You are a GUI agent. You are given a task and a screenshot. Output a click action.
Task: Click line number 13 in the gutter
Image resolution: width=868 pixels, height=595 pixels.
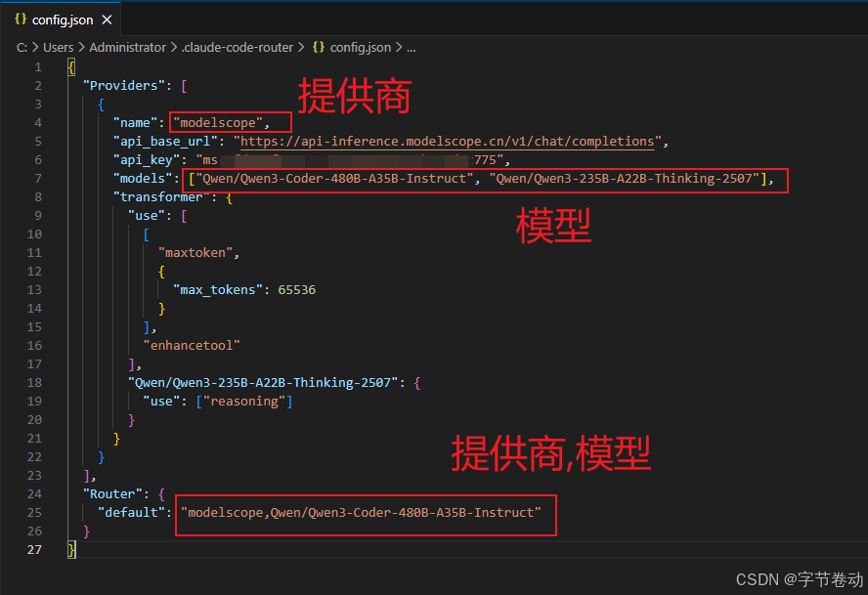34,290
